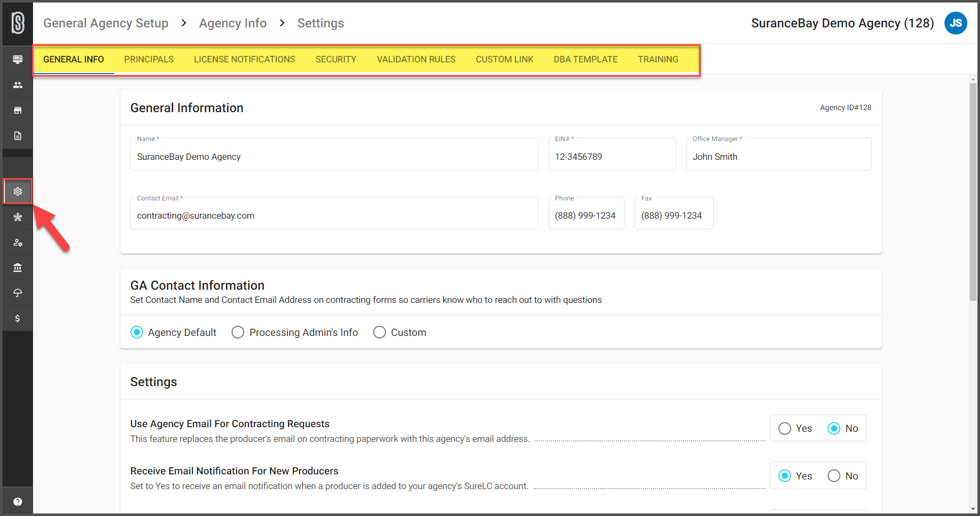Viewport: 980px width, 516px height.
Task: Open the help question mark icon
Action: pyautogui.click(x=18, y=501)
